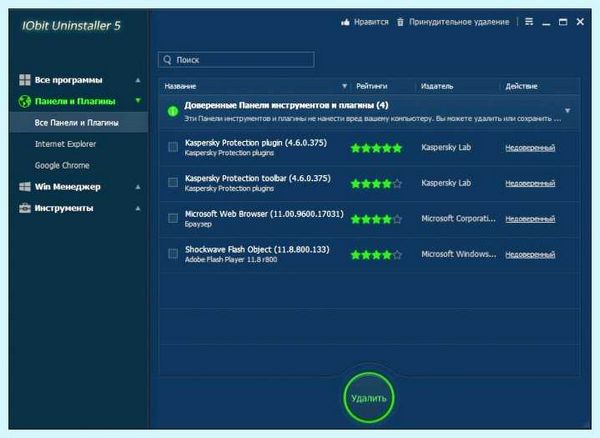
Task: Maximize the IObit Uninstaller window
Action: pos(563,22)
